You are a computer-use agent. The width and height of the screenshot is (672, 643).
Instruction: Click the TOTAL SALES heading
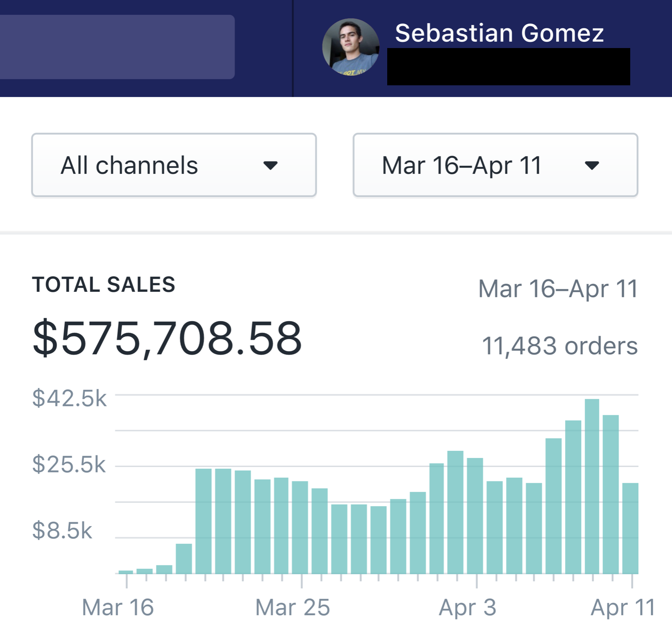[x=104, y=285]
